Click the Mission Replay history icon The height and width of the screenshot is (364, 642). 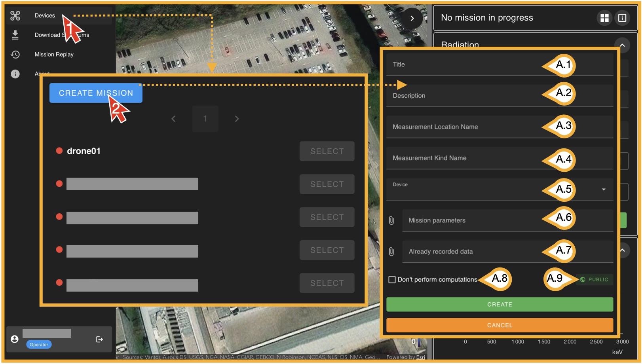15,55
